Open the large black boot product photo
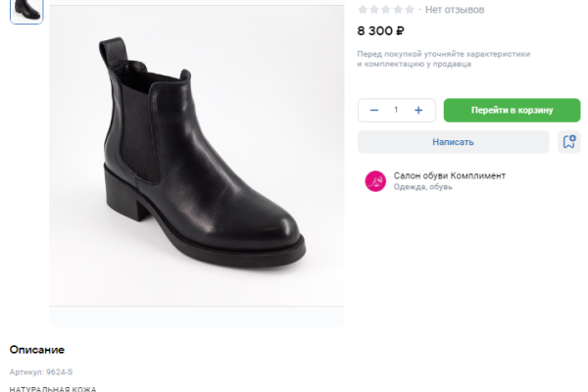Image resolution: width=588 pixels, height=392 pixels. pos(197,162)
